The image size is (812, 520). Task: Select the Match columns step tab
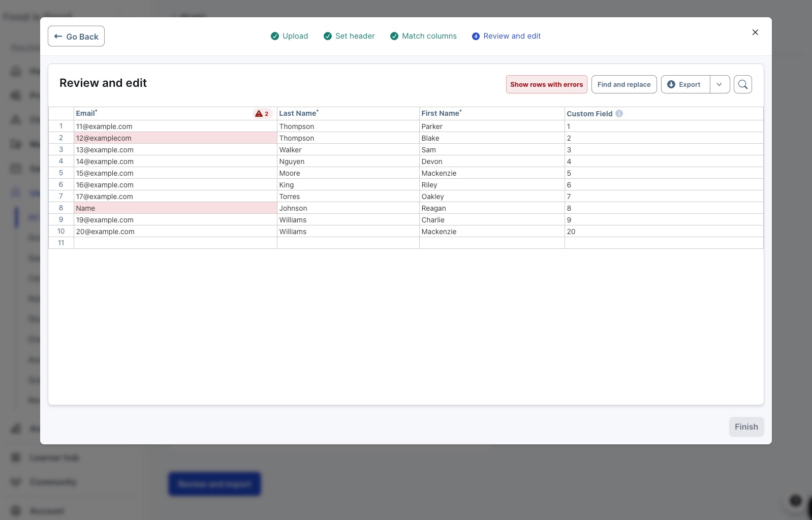coord(423,36)
